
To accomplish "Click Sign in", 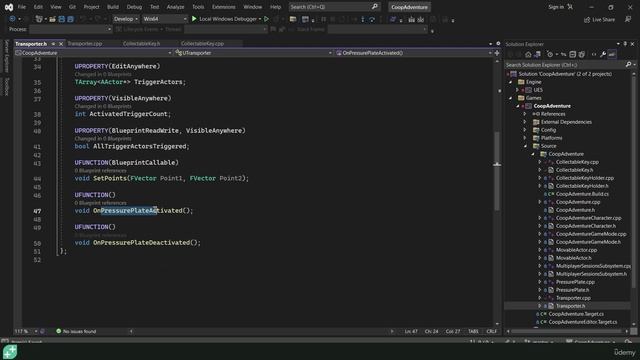I will [556, 7].
